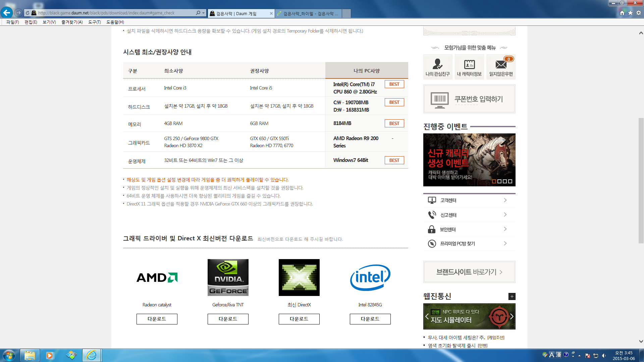Switch input language with the A toggle
Screen dimensions: 644x362
pos(551,355)
